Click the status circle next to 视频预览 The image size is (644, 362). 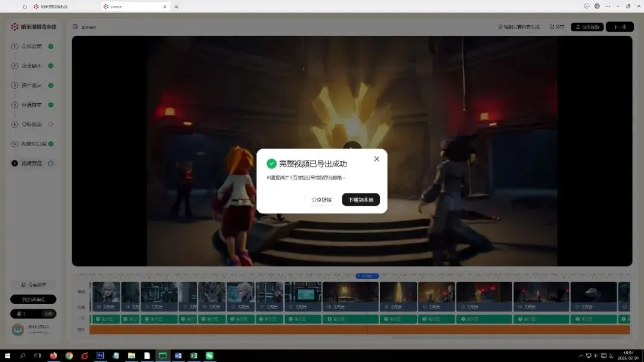51,163
